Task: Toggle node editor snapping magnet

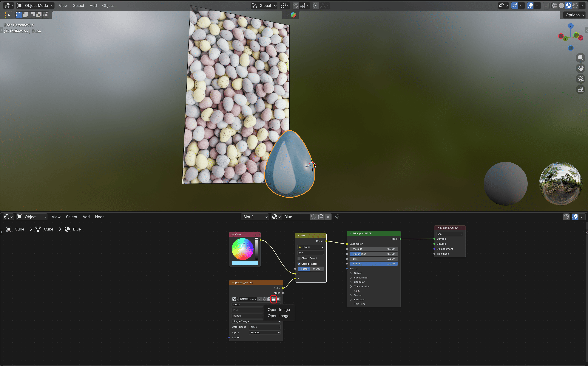Action: tap(566, 217)
